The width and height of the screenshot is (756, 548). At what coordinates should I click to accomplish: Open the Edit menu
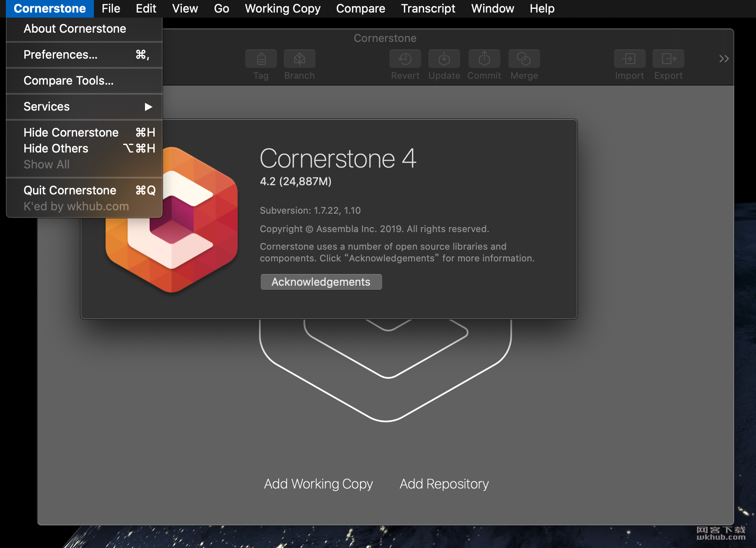point(146,8)
